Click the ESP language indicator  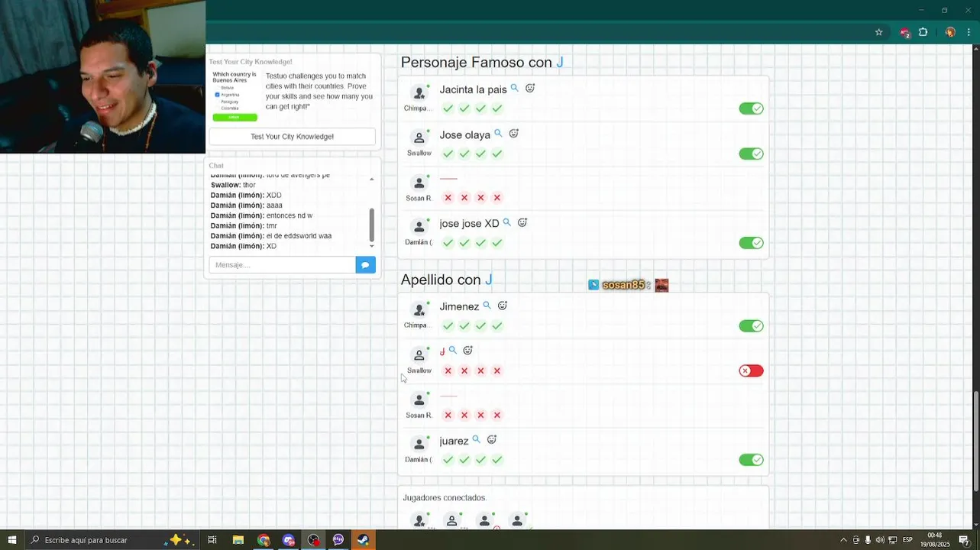coord(907,540)
